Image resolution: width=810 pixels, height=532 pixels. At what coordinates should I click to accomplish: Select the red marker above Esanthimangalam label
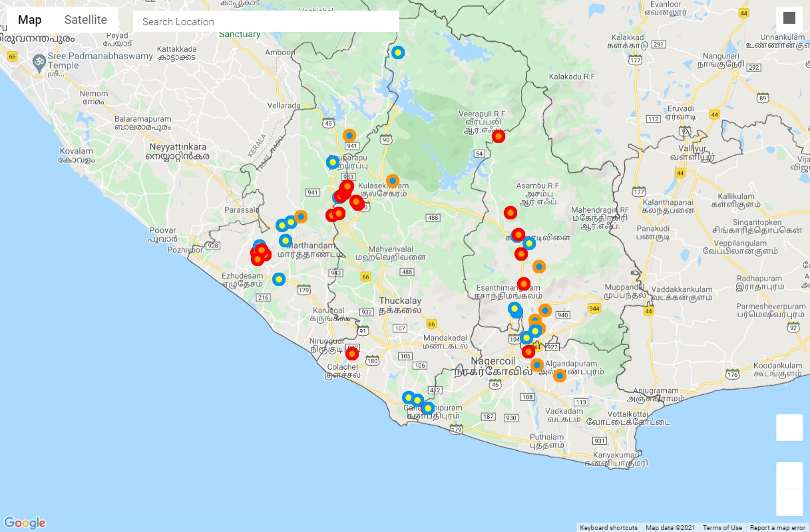[524, 284]
